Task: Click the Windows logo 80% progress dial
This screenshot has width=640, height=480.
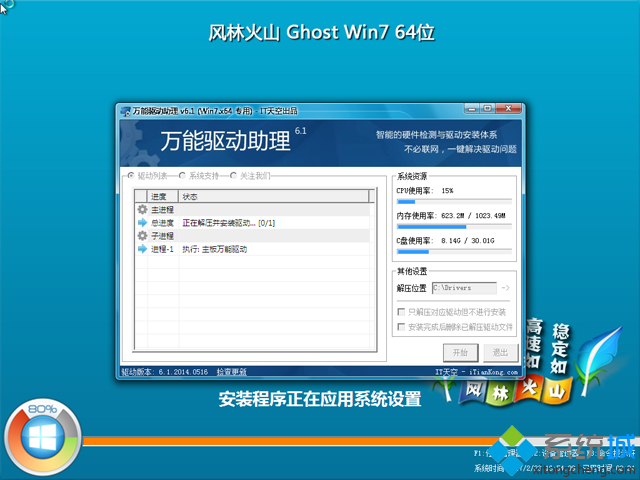Action: pos(42,437)
